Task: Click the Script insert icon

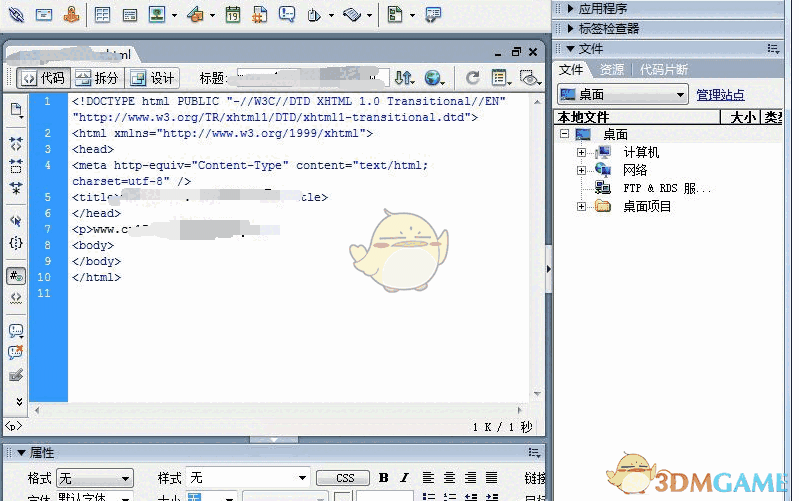Action: 352,14
